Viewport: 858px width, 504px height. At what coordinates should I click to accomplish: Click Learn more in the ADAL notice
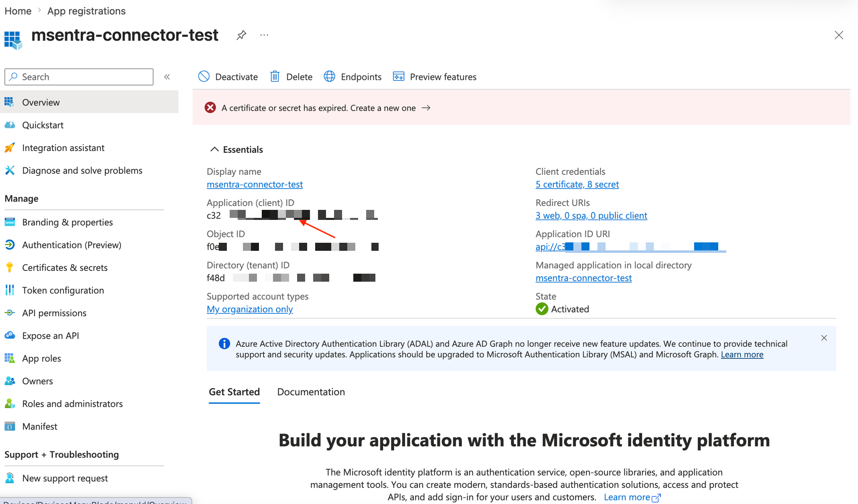pyautogui.click(x=742, y=354)
